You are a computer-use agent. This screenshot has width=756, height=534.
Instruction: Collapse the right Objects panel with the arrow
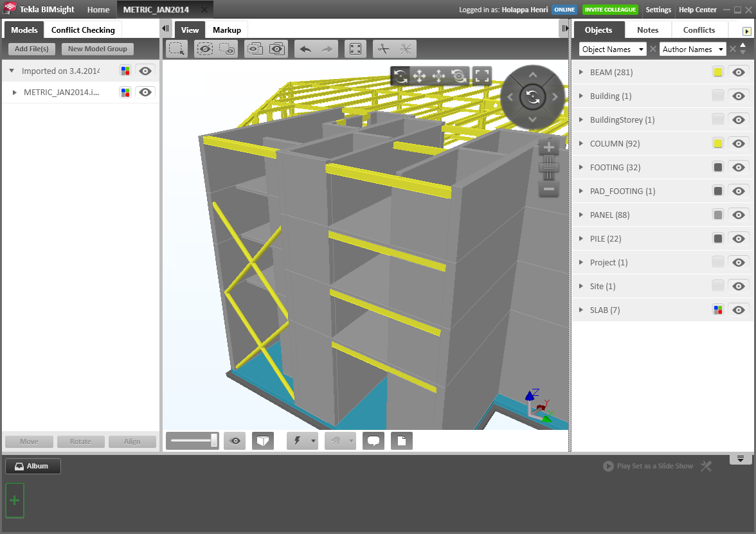(x=564, y=28)
